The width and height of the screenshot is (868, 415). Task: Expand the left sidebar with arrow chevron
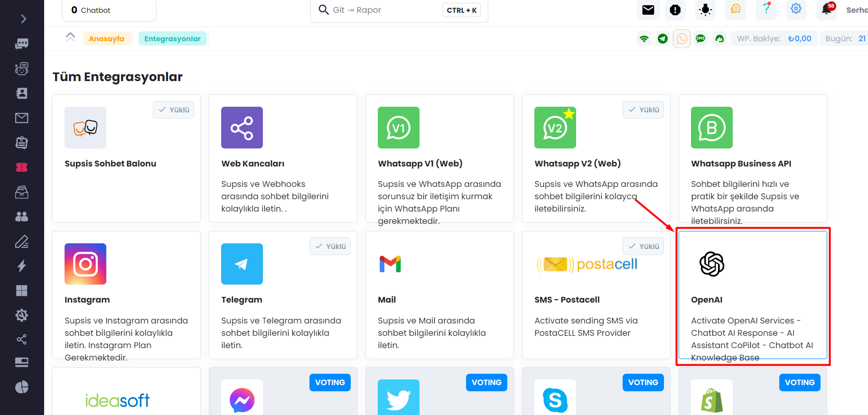(x=23, y=19)
